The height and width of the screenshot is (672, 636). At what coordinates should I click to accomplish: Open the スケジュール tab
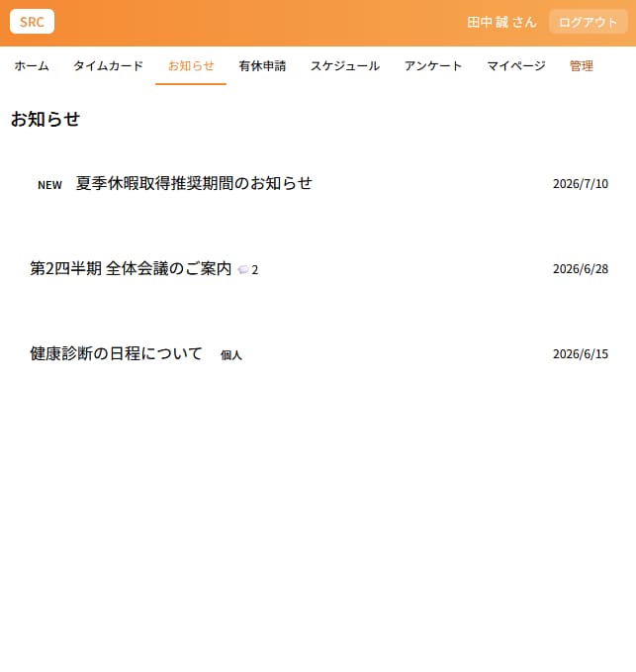coord(345,66)
